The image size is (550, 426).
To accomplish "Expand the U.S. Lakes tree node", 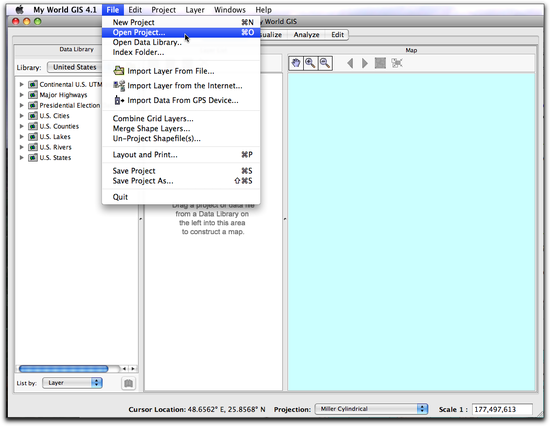I will pyautogui.click(x=21, y=137).
